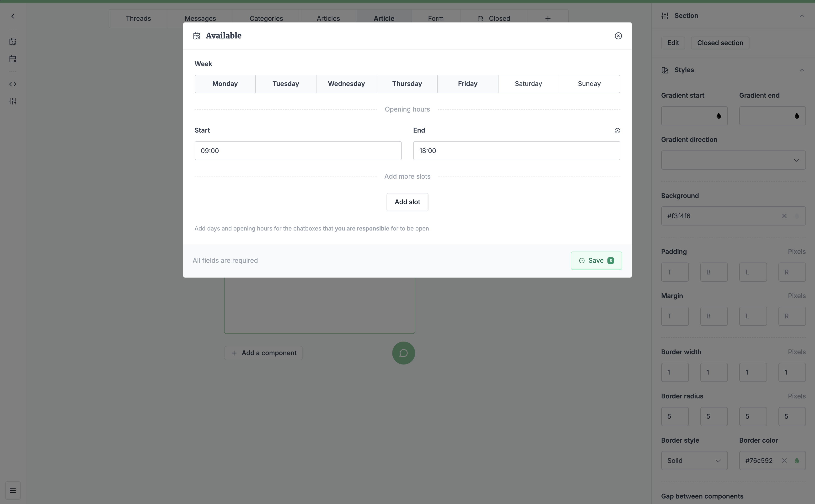Click the chat widget preview icon
The width and height of the screenshot is (815, 504).
[x=404, y=353]
